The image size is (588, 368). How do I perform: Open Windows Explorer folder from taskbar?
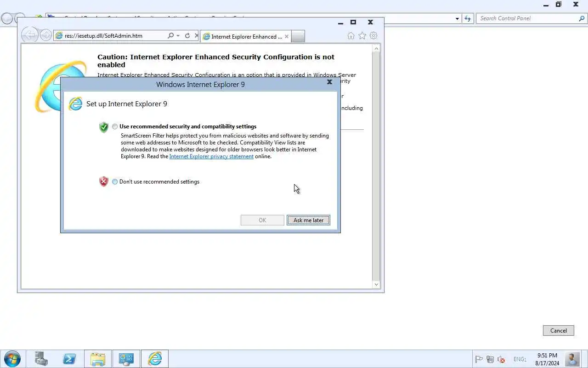tap(98, 359)
